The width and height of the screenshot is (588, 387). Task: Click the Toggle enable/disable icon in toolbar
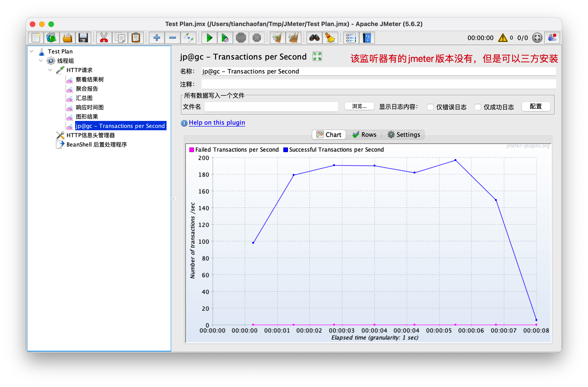(188, 38)
